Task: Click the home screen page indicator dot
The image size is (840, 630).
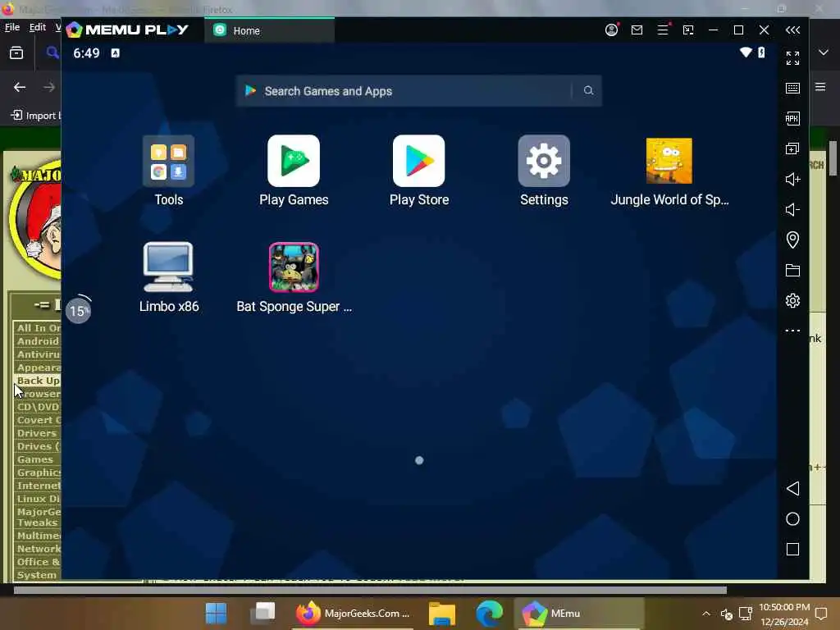Action: (419, 460)
